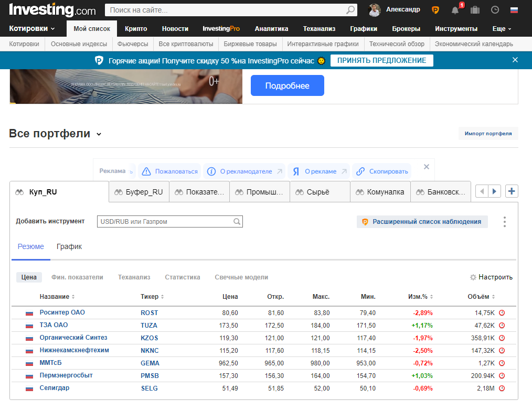Open InvestingPro menu item
Screen dimensions: 532x411
[221, 29]
